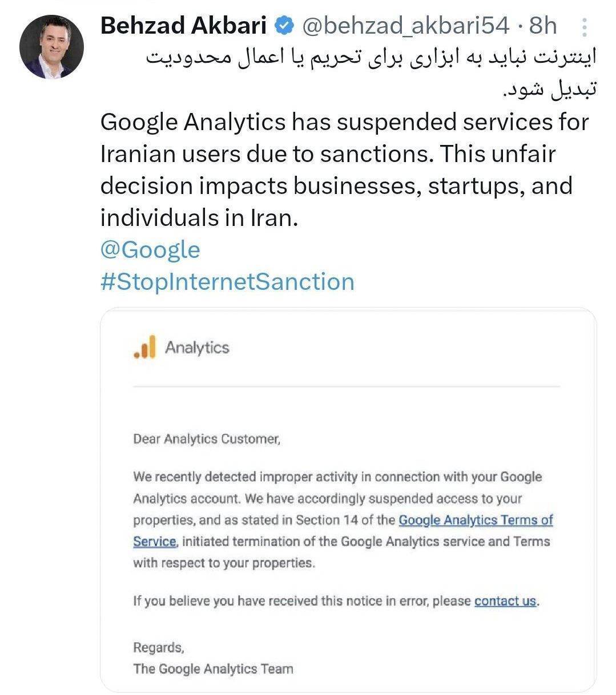Click the orange bar-chart Analytics symbol

[x=144, y=347]
